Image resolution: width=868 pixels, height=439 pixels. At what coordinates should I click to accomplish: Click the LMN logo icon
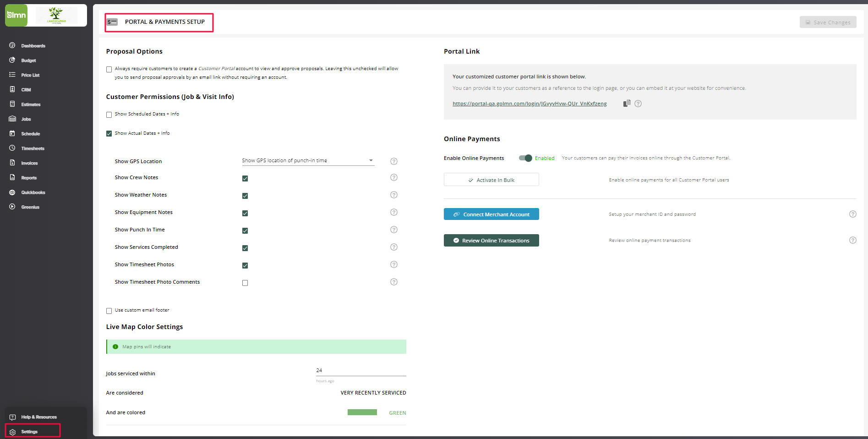[16, 15]
